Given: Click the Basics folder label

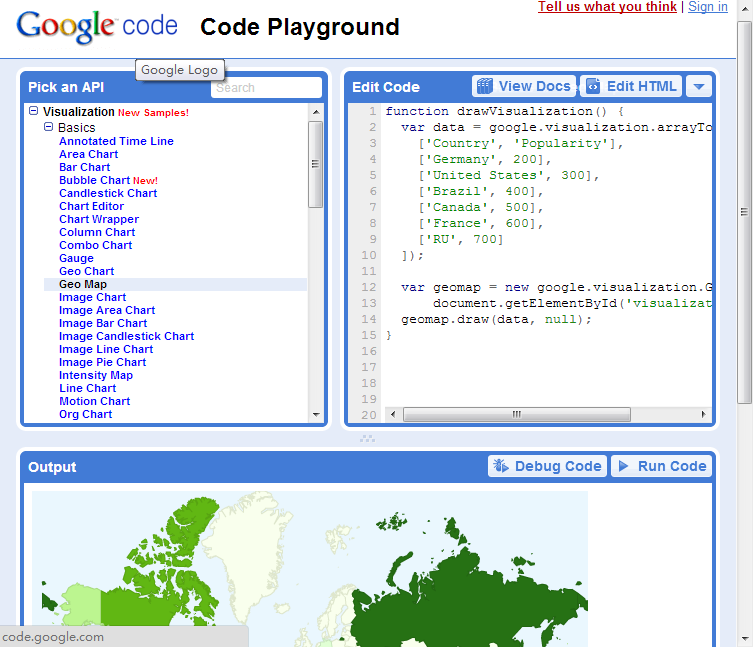Looking at the screenshot, I should click(76, 127).
